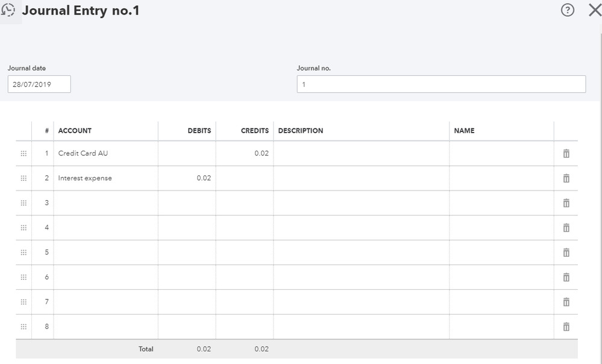602x364 pixels.
Task: Delete the Interest expense line
Action: point(566,178)
